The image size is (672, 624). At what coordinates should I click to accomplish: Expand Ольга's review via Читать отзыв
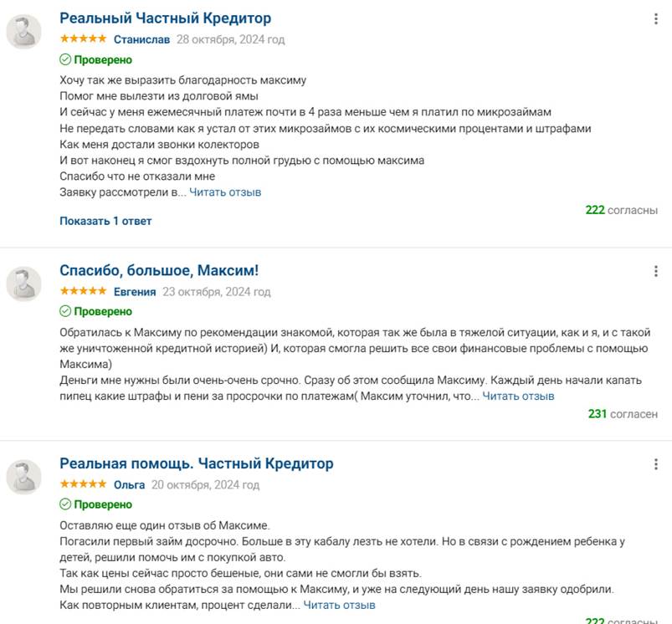click(339, 605)
